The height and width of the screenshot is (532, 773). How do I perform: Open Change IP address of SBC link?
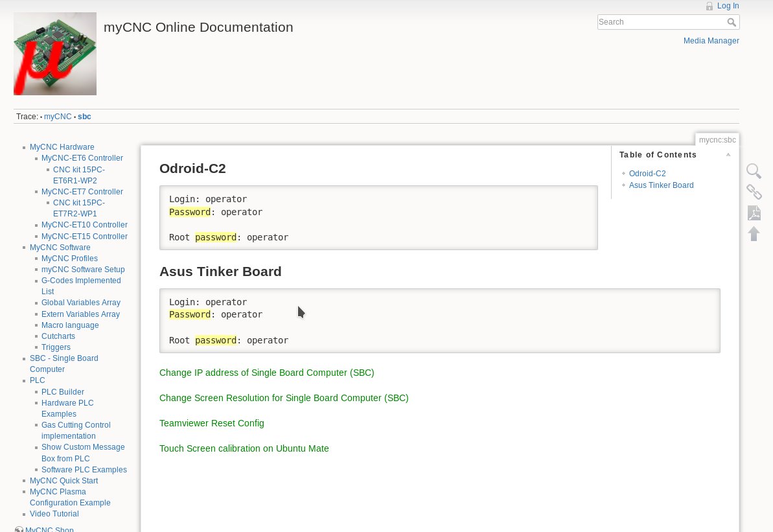[266, 373]
